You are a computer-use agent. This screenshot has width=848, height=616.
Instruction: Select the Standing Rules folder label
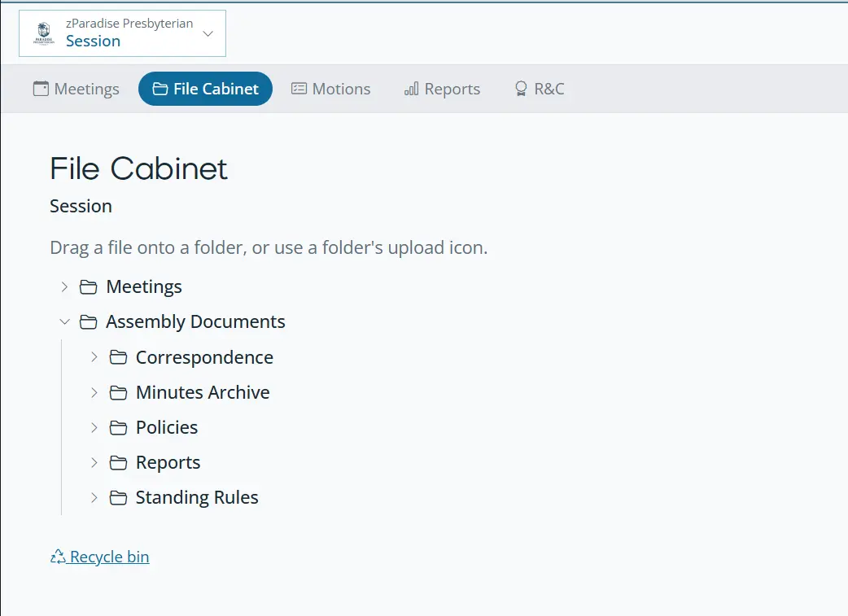(x=197, y=497)
